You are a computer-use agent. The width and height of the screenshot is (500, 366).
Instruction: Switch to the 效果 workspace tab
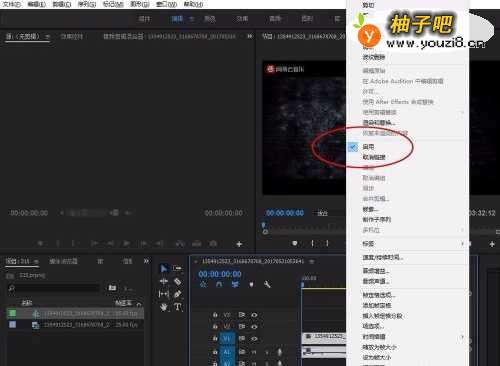pyautogui.click(x=242, y=19)
